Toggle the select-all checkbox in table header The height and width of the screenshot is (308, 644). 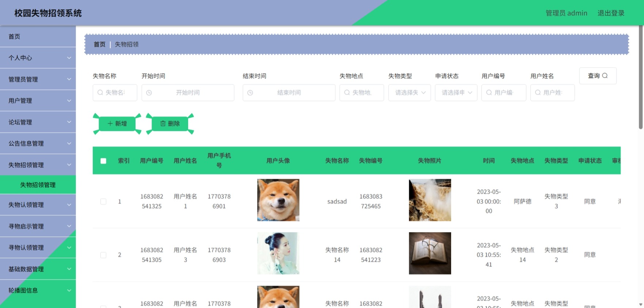point(103,161)
